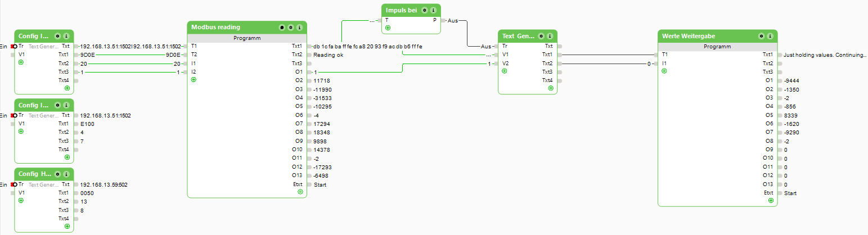Click Programm bar in Werte Weitergabe block
The height and width of the screenshot is (235, 868).
tap(717, 47)
